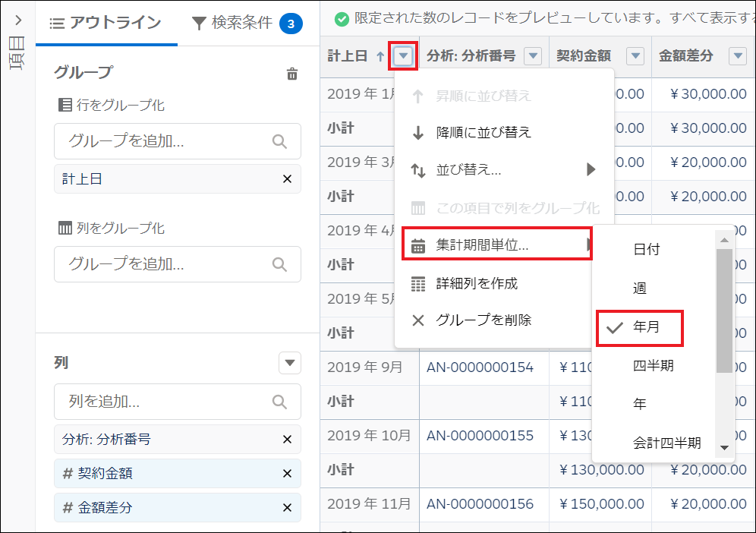
Task: Remove the 計上日 group with its X icon
Action: point(287,179)
